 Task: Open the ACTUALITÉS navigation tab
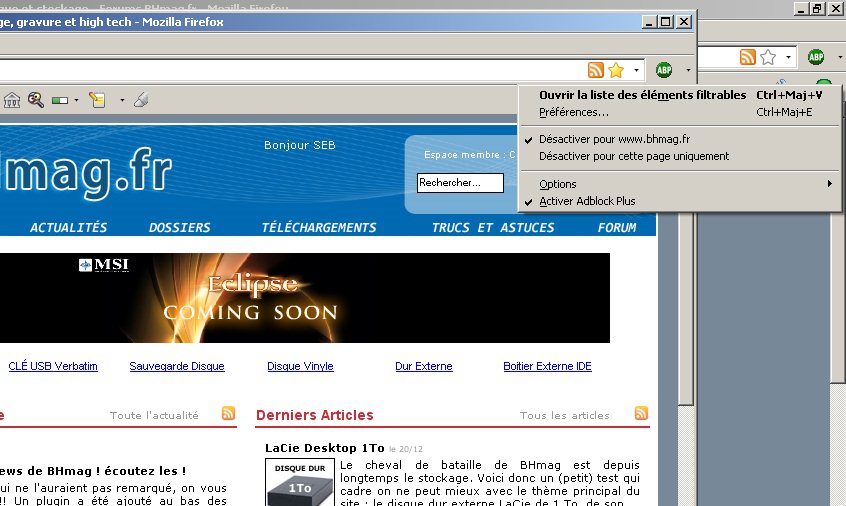(x=69, y=228)
